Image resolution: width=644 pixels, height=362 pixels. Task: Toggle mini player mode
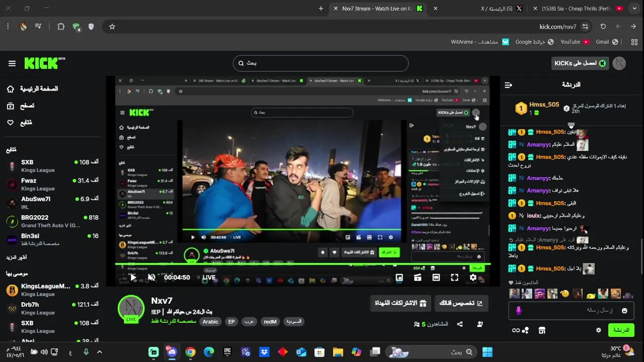coord(399,277)
